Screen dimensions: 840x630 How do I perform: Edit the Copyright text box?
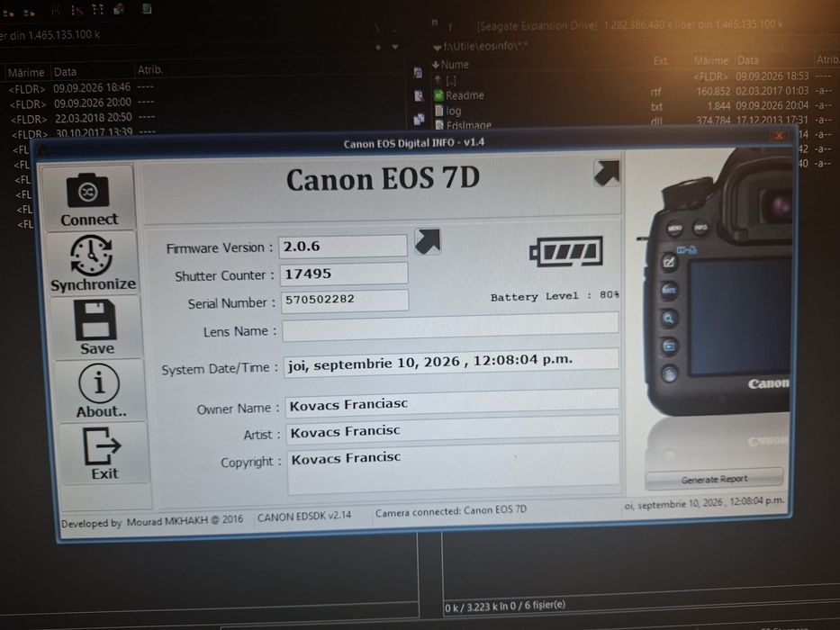(454, 468)
